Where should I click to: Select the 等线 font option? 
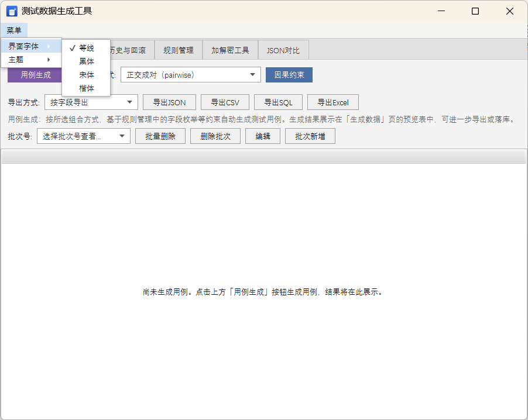click(x=86, y=48)
